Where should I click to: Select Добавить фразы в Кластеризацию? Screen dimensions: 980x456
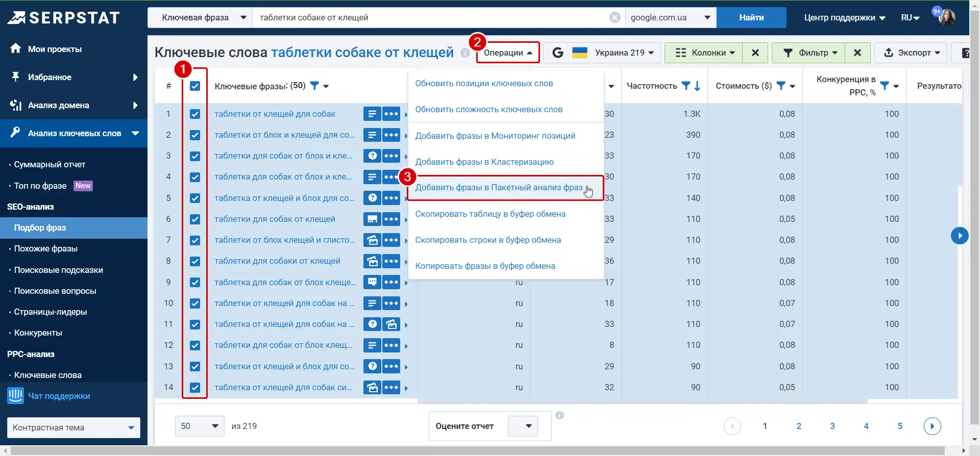(x=484, y=162)
